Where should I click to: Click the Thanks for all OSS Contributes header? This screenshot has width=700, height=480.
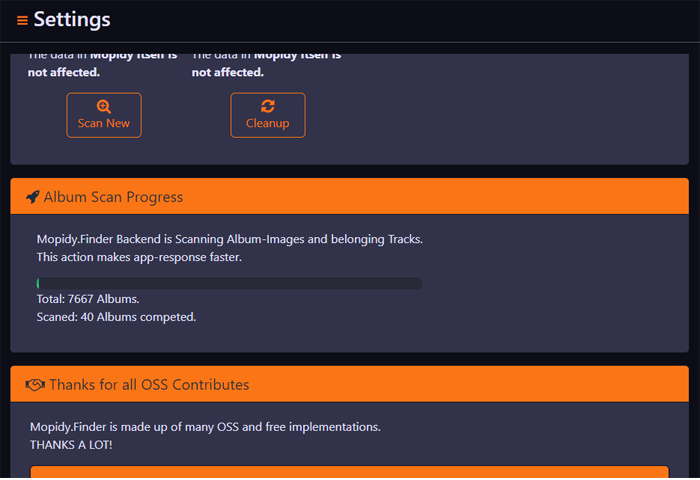tap(350, 384)
